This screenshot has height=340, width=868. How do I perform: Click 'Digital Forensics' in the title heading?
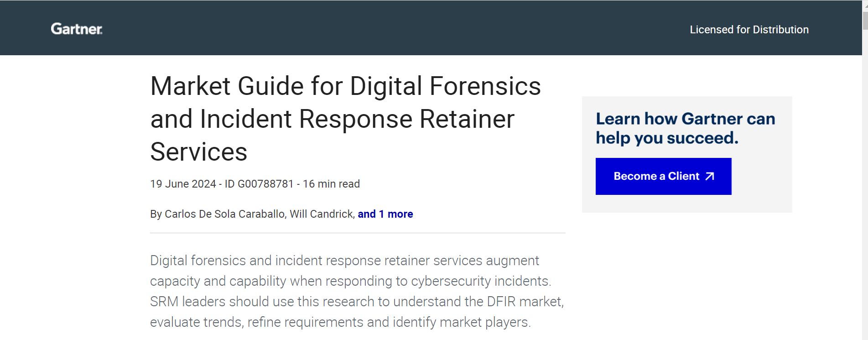coord(445,86)
